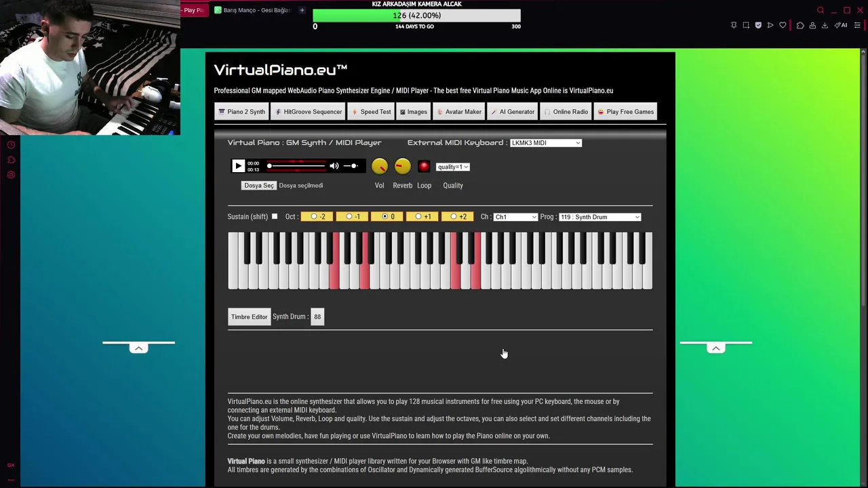Select octave -2 radio button
This screenshot has width=868, height=488.
click(314, 216)
